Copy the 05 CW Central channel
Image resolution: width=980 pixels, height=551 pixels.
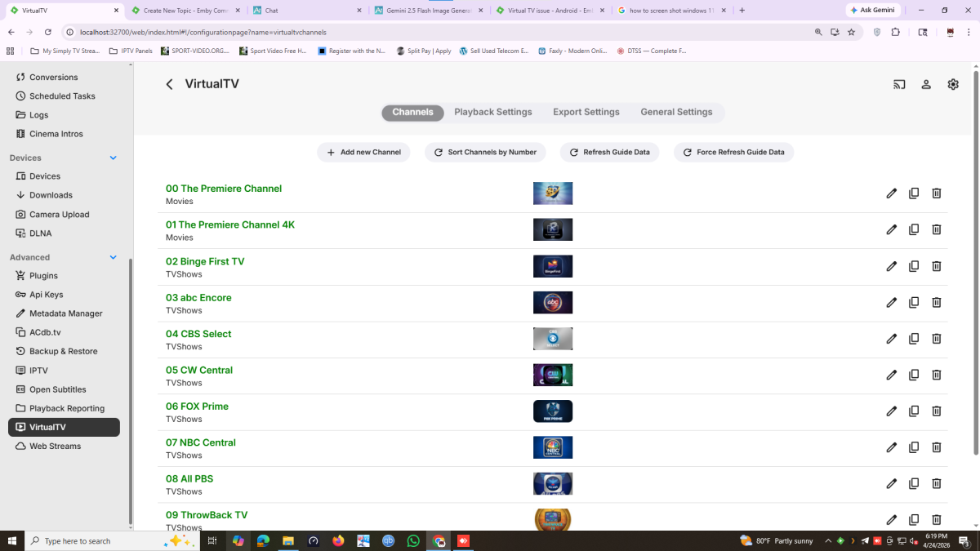[x=914, y=375]
